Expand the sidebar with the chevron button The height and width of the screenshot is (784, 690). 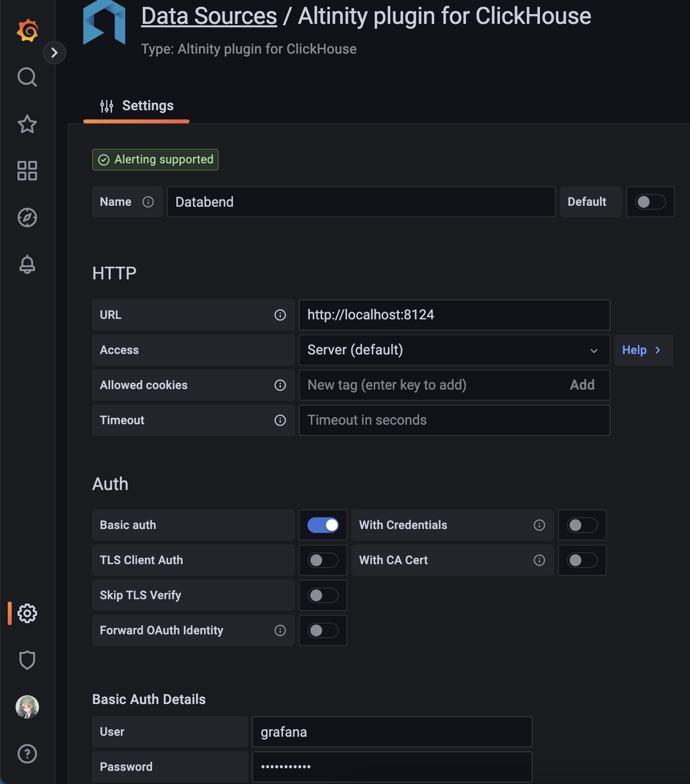coord(55,53)
